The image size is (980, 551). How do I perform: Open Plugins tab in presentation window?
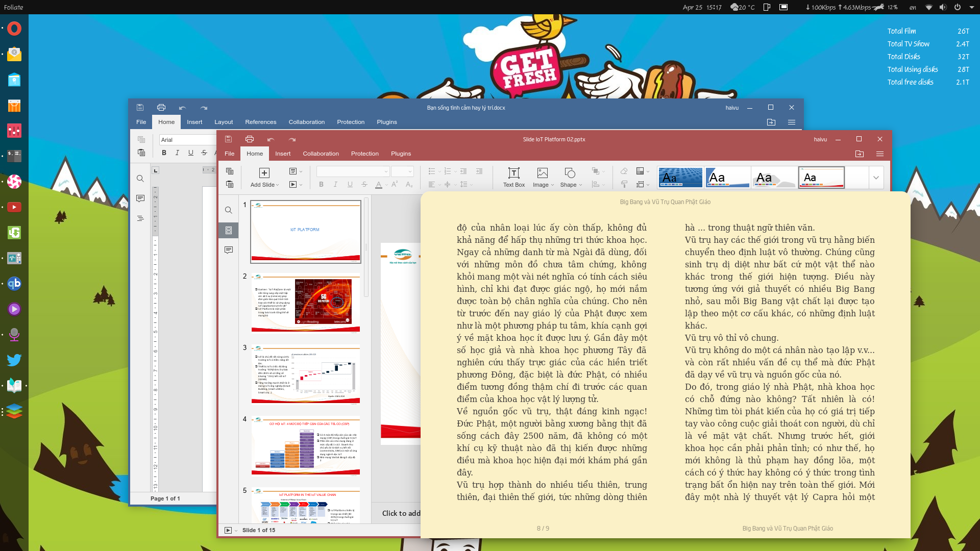pyautogui.click(x=401, y=154)
